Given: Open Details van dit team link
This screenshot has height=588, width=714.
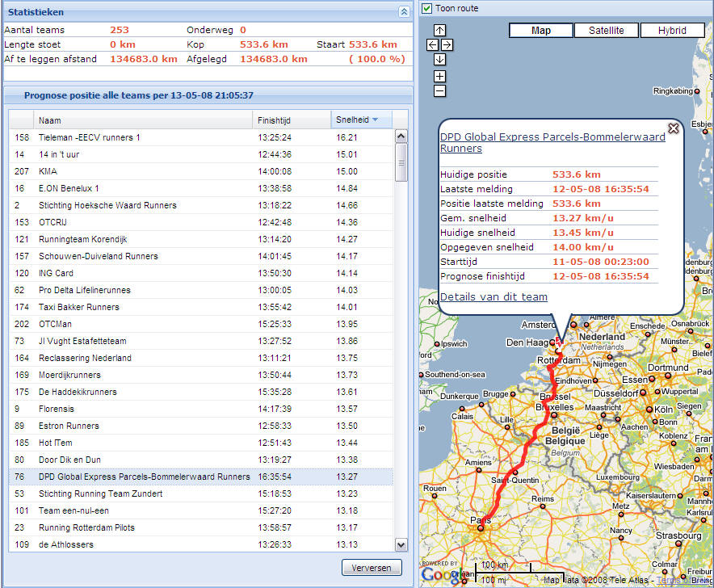Looking at the screenshot, I should click(493, 297).
